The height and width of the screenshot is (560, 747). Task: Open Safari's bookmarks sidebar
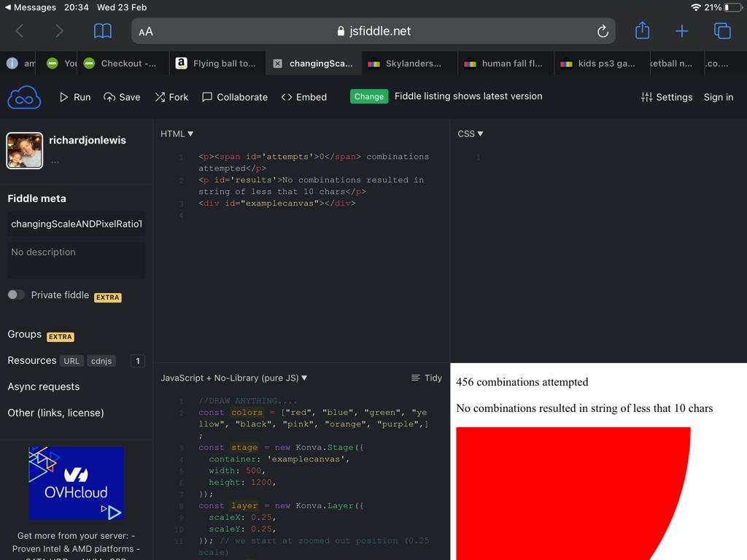pyautogui.click(x=102, y=31)
